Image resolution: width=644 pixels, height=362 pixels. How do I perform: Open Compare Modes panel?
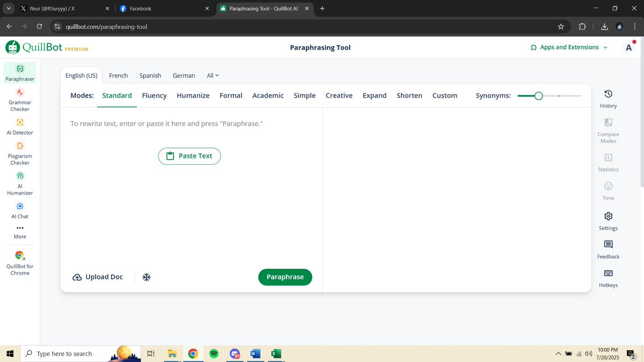tap(608, 131)
